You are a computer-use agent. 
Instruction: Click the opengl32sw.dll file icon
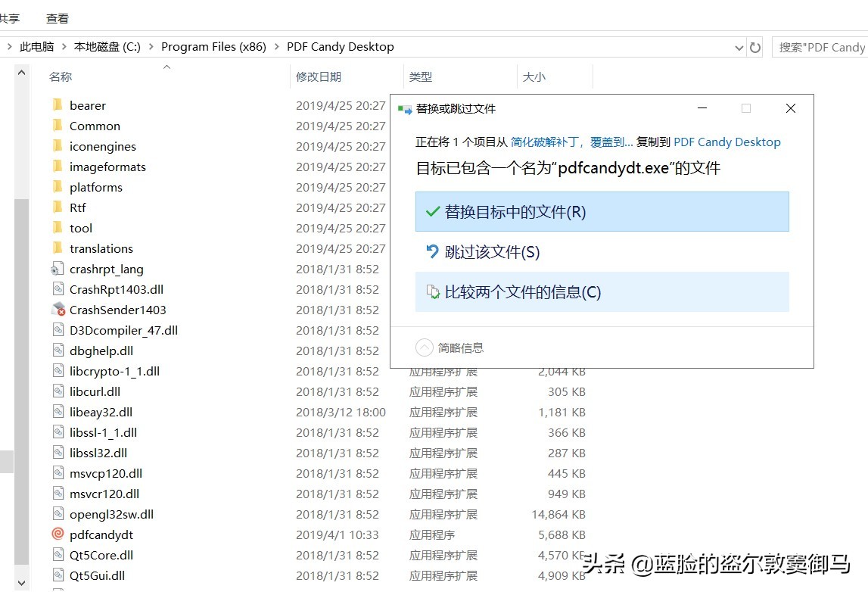point(58,514)
